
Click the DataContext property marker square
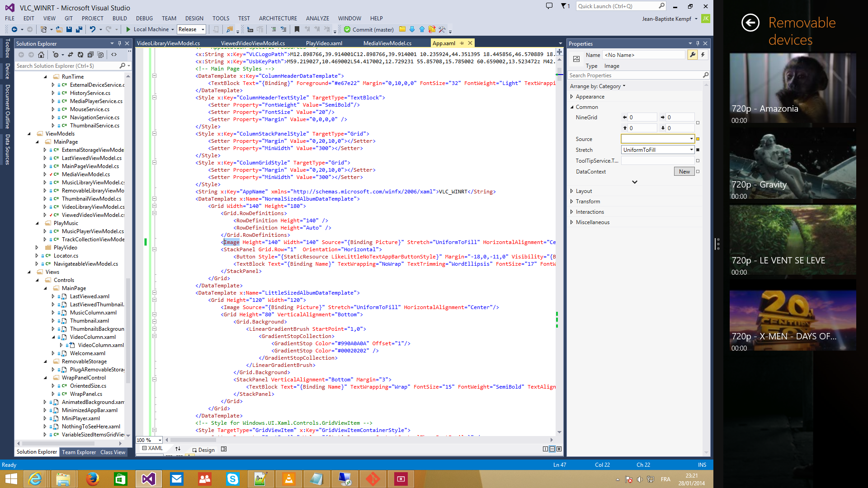698,172
